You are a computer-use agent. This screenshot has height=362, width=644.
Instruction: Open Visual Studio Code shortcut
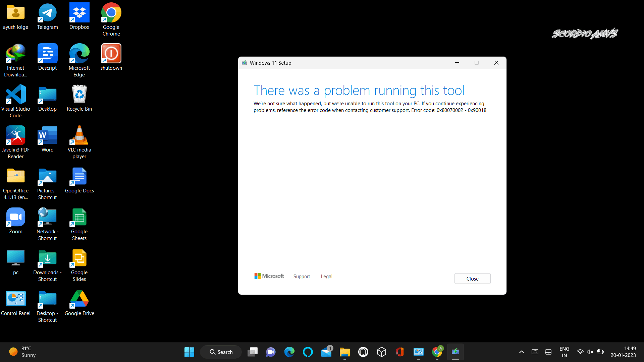[15, 95]
